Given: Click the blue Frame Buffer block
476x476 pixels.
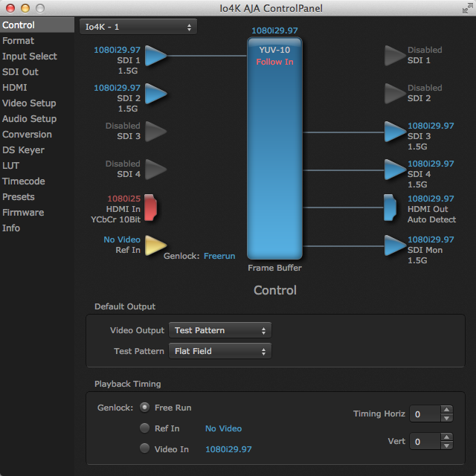Looking at the screenshot, I should [x=274, y=149].
